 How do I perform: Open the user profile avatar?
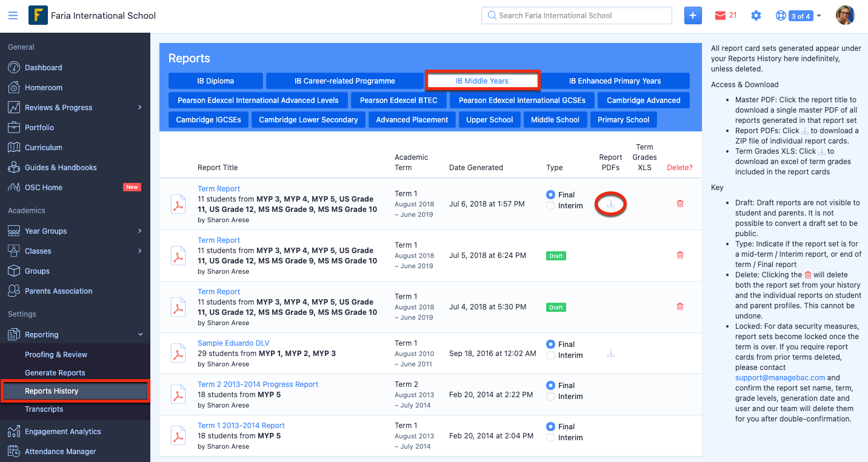pos(845,15)
